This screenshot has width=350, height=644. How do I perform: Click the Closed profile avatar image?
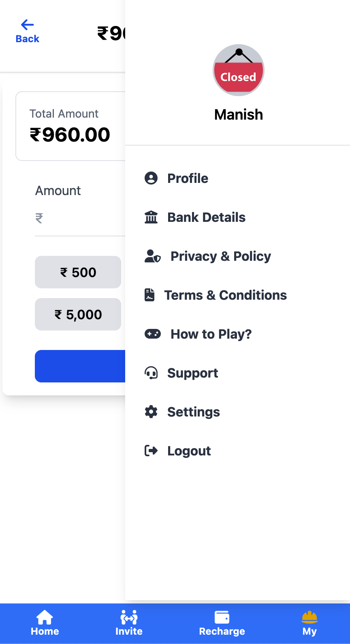tap(239, 70)
